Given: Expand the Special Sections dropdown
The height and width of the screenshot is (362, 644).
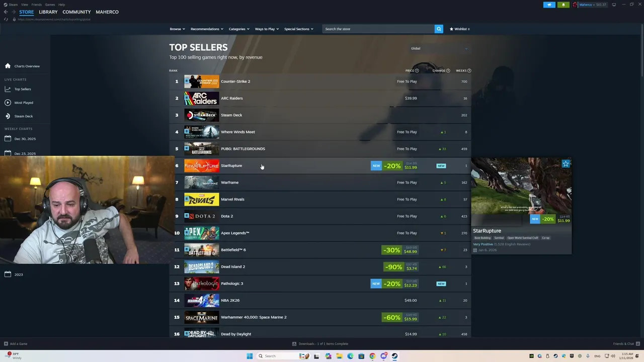Looking at the screenshot, I should 298,29.
